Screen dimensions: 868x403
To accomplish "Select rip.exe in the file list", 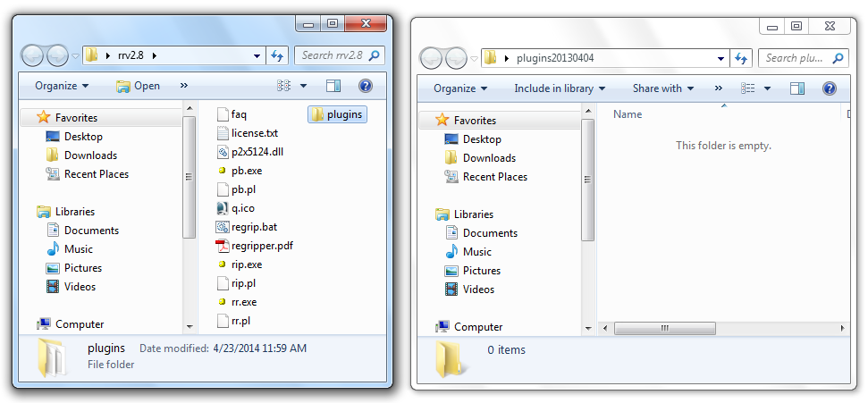I will pos(240,265).
